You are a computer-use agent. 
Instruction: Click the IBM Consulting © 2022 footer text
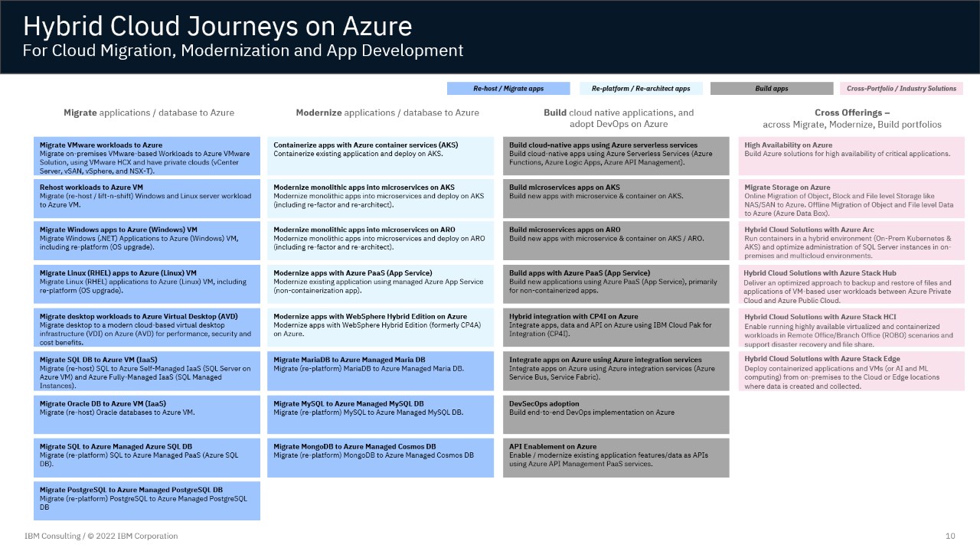pos(101,536)
